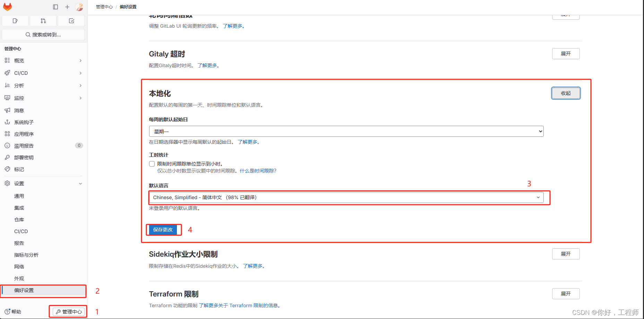This screenshot has height=319, width=644.
Task: Open the default language dropdown
Action: click(346, 197)
